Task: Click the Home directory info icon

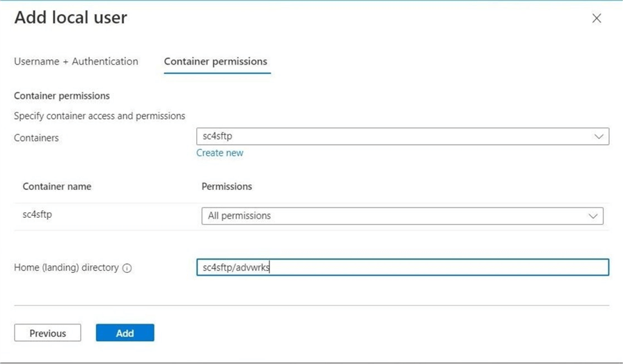Action: click(x=127, y=268)
